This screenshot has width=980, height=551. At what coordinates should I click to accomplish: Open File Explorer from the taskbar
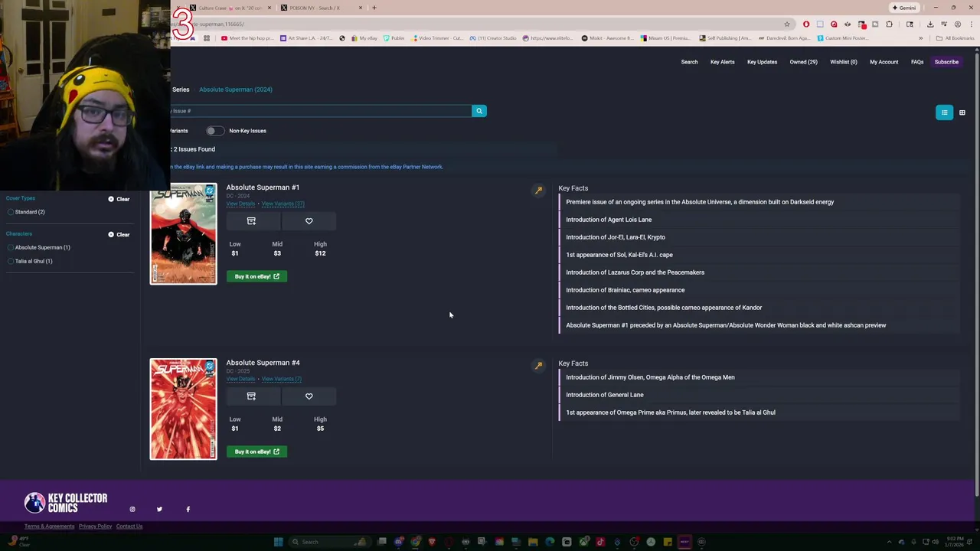[533, 542]
